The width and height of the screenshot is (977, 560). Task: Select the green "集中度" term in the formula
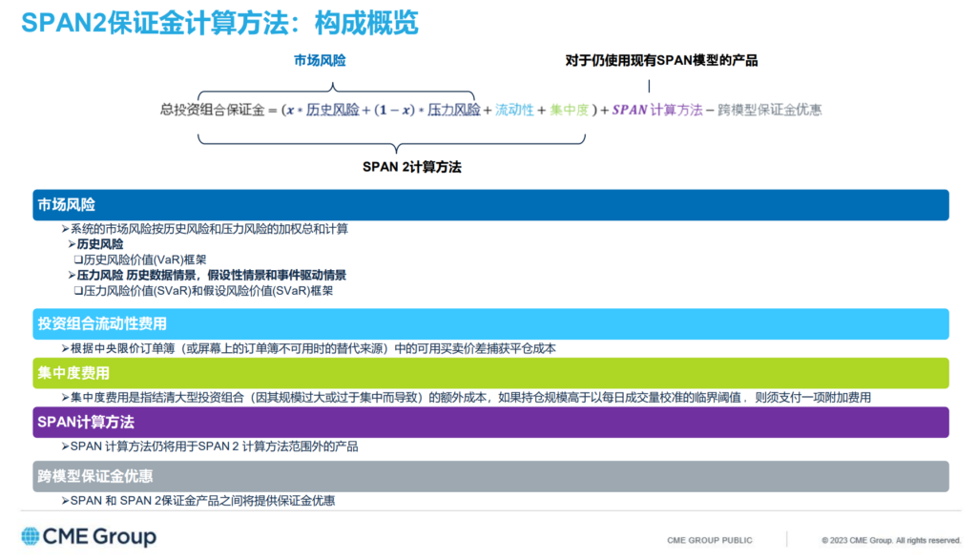coord(570,111)
